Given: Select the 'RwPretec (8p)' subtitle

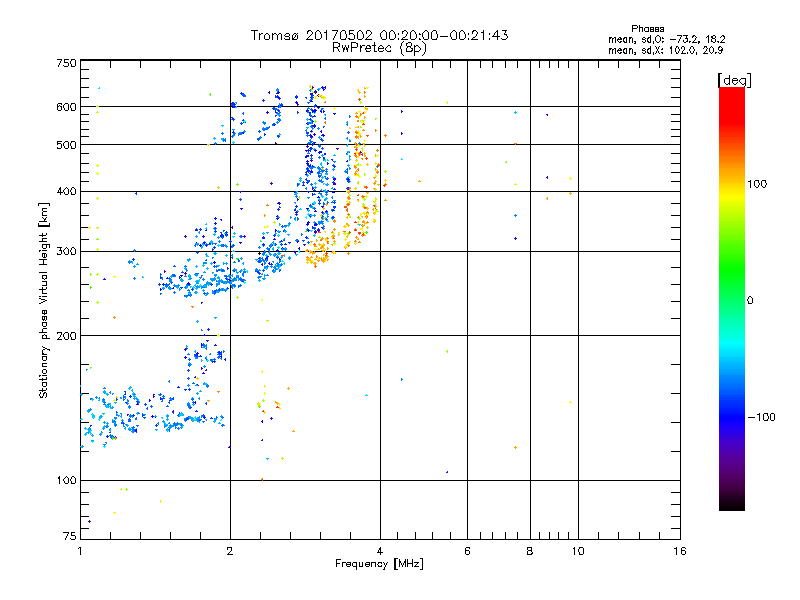Looking at the screenshot, I should (379, 48).
